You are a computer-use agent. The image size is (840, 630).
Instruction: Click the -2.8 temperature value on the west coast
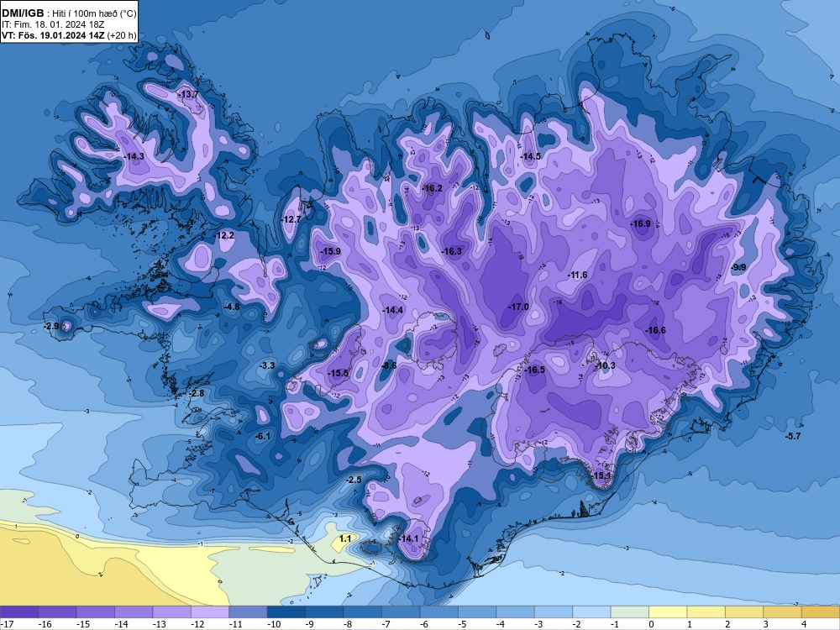[197, 393]
